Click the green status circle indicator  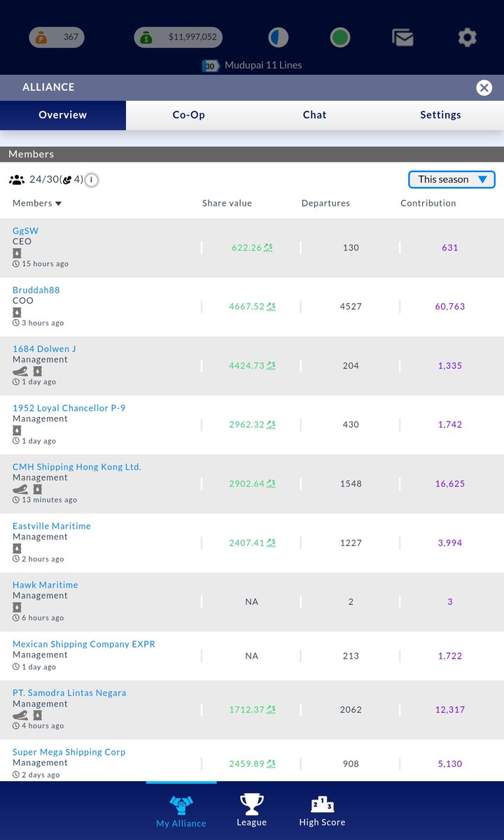pos(340,38)
